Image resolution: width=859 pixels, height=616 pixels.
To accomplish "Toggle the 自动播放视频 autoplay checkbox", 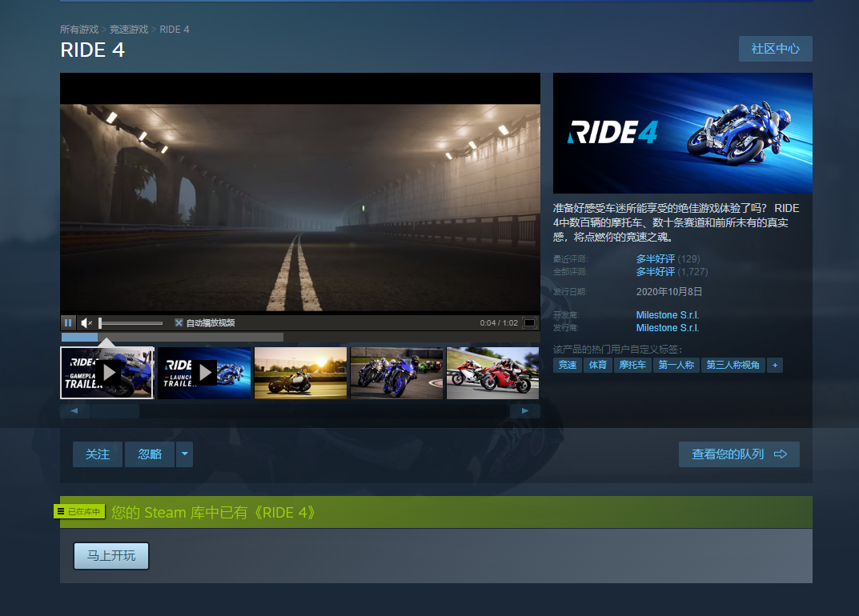I will 179,323.
